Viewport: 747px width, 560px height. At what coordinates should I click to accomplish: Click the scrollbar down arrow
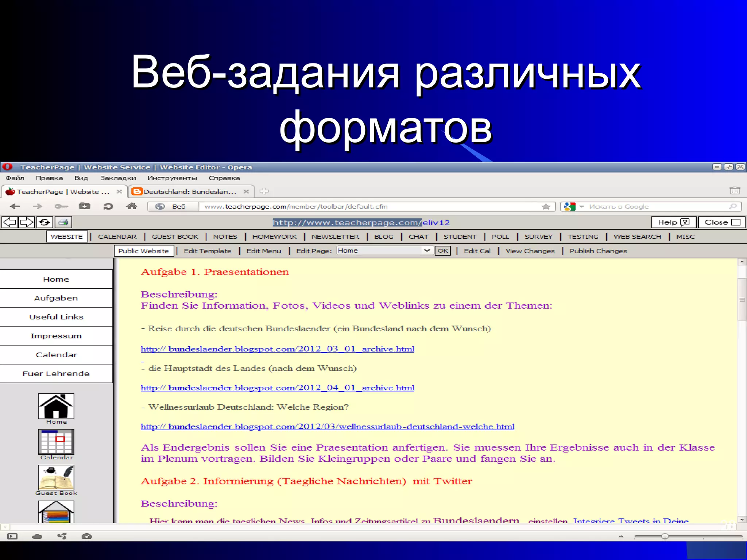742,519
